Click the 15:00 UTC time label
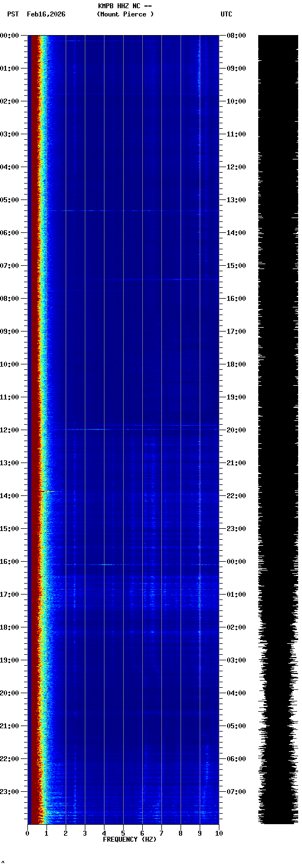The image size is (302, 868). [x=236, y=266]
